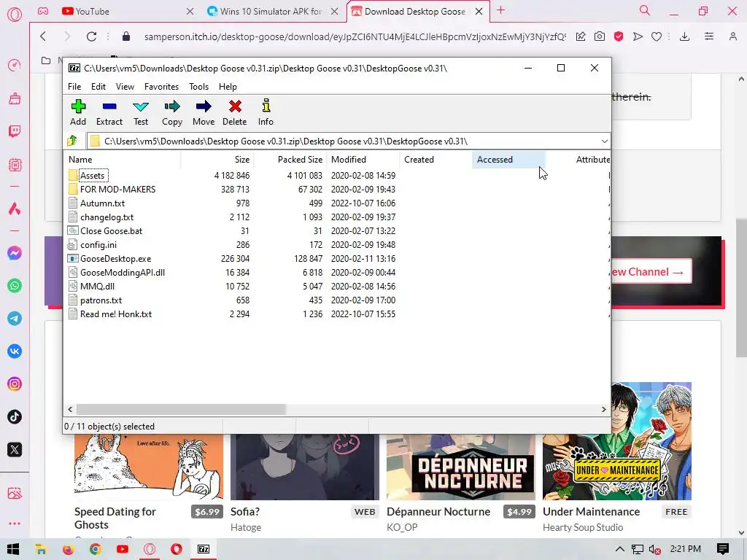Click the heart bookmark icon
This screenshot has width=747, height=560.
657,36
